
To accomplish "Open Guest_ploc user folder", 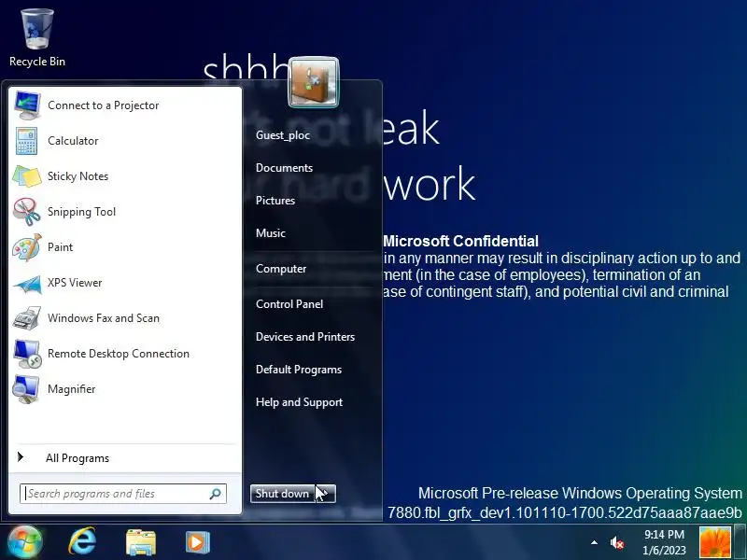I will 283,135.
